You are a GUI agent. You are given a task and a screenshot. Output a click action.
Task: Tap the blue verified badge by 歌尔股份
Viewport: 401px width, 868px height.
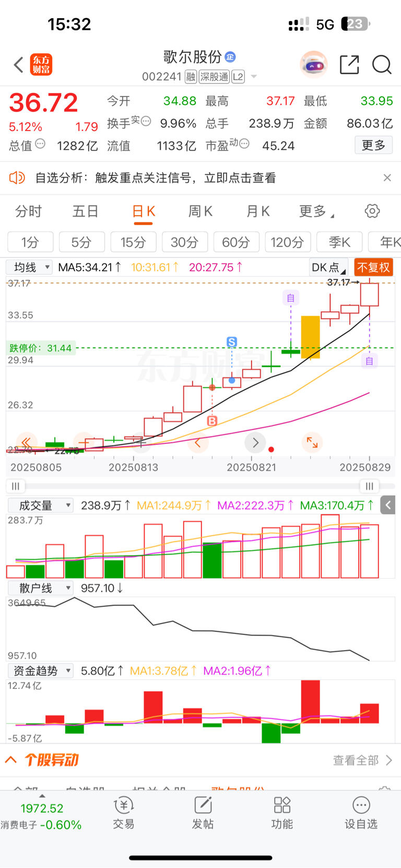(230, 56)
